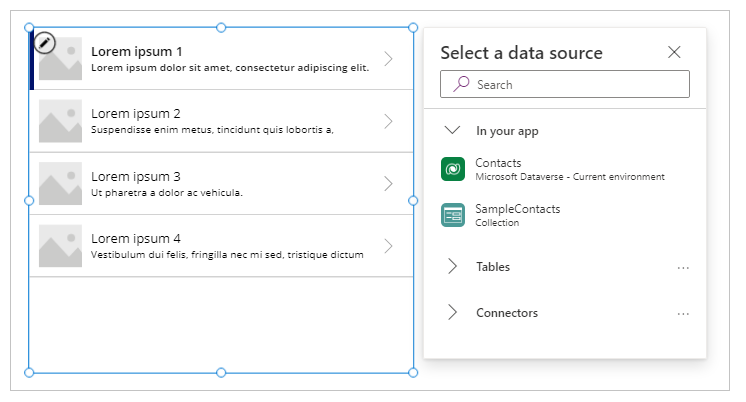Image resolution: width=746 pixels, height=402 pixels.
Task: Click the SampleContacts collection icon
Action: point(453,215)
